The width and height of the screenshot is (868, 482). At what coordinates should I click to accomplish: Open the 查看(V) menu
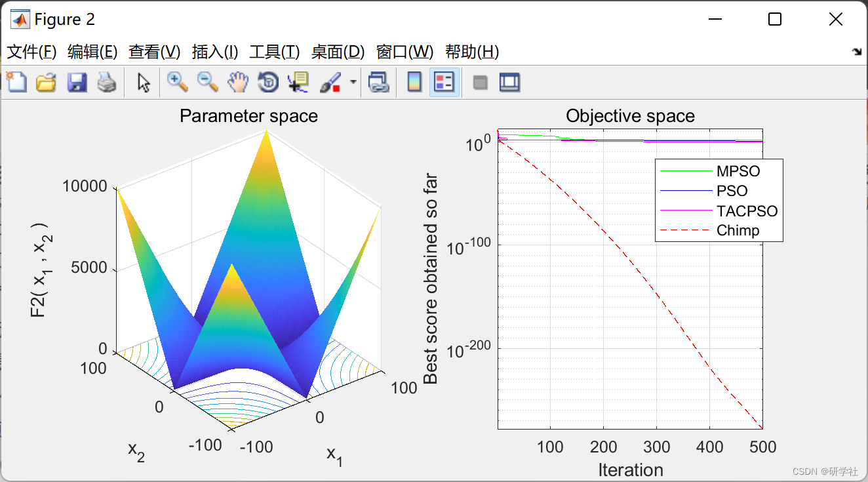(155, 52)
